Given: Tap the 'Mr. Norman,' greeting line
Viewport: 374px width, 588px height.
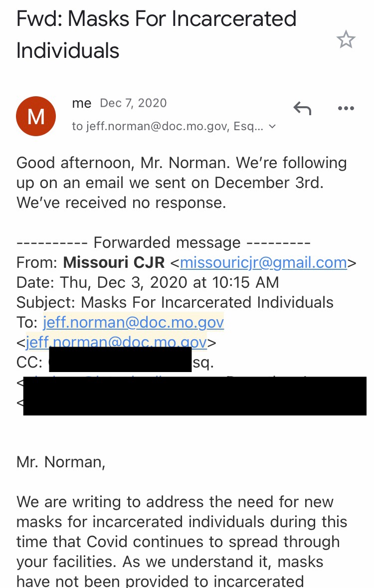Looking at the screenshot, I should pos(61,462).
